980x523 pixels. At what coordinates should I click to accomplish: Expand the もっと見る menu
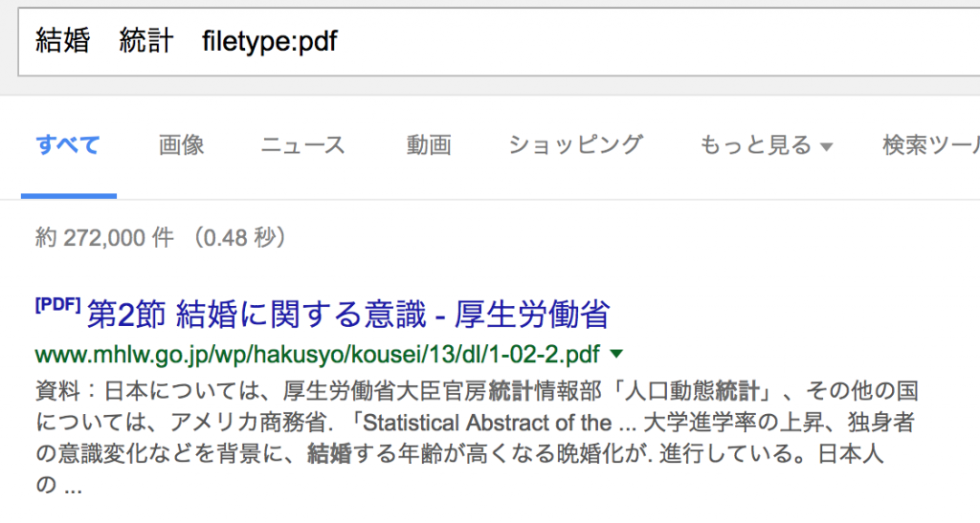(x=755, y=145)
